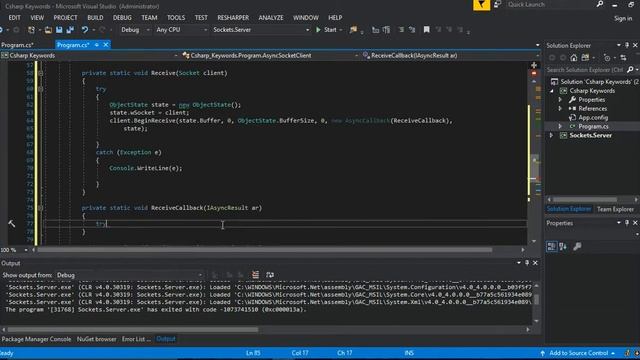Open the VIEW menu
Viewport: 640px width, 360px height.
pyautogui.click(x=37, y=18)
